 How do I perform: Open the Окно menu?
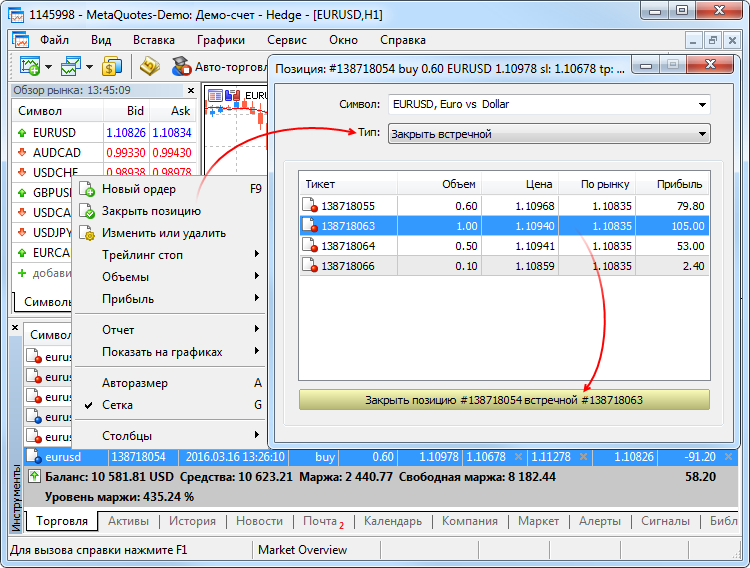tap(343, 40)
